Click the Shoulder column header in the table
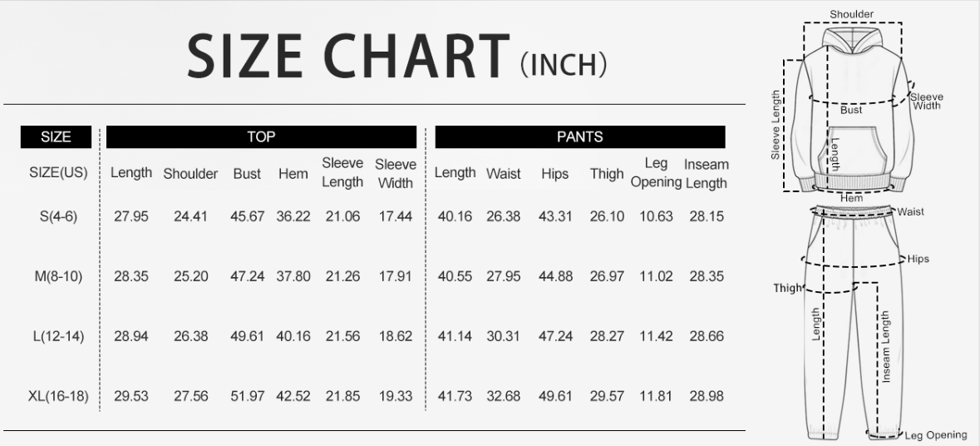 coord(190,174)
